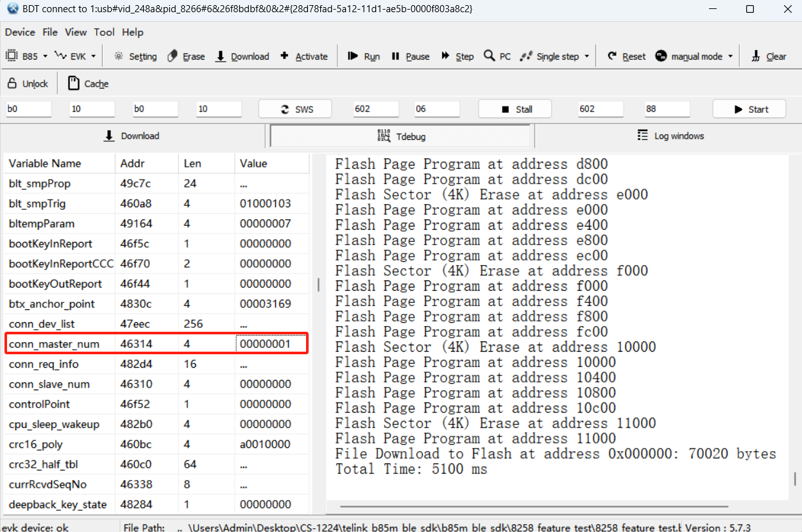Click the Clear toolbar button
802x532 pixels.
tap(769, 56)
